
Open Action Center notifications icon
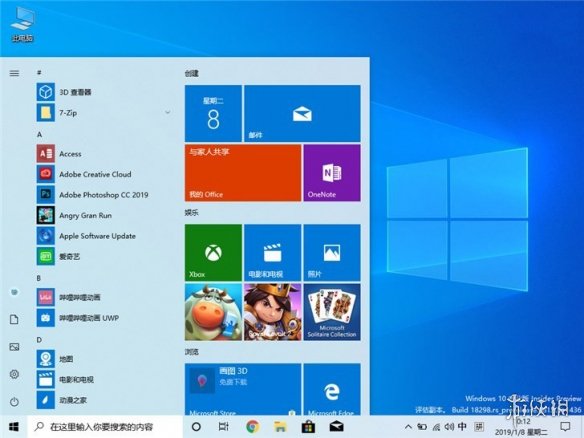[x=565, y=426]
